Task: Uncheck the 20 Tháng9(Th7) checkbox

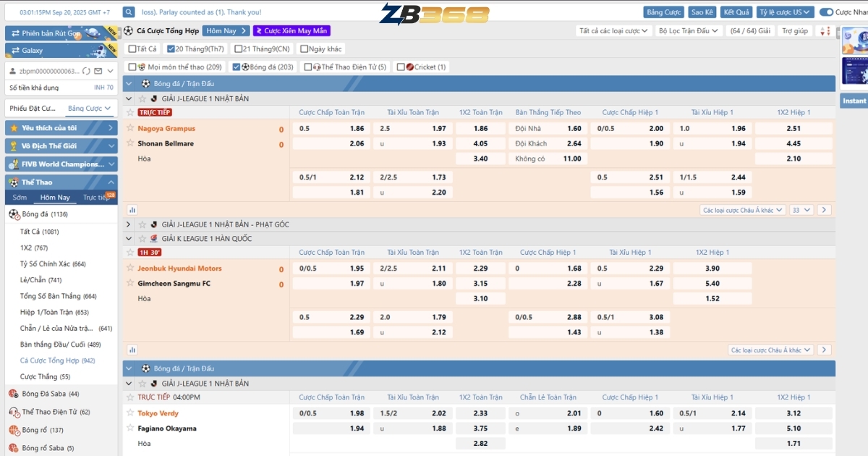Action: pos(170,48)
